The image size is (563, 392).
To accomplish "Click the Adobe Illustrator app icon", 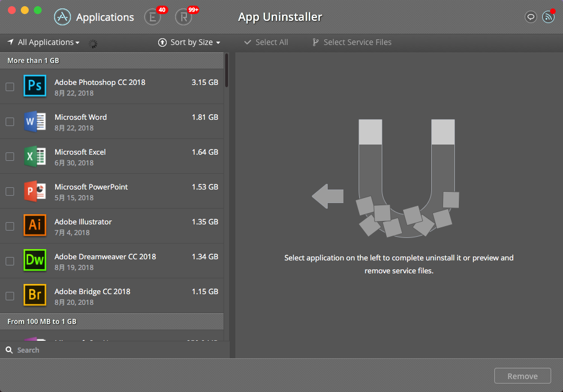I will point(35,225).
